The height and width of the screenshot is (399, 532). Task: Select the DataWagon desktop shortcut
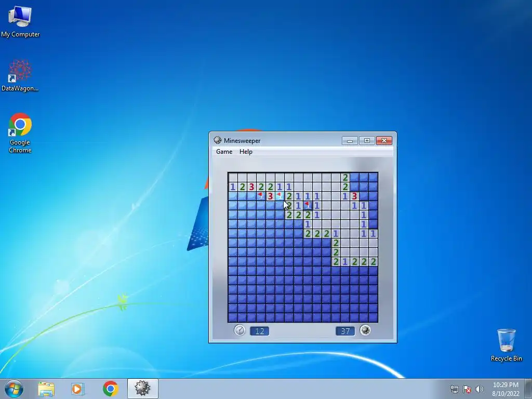pos(20,75)
